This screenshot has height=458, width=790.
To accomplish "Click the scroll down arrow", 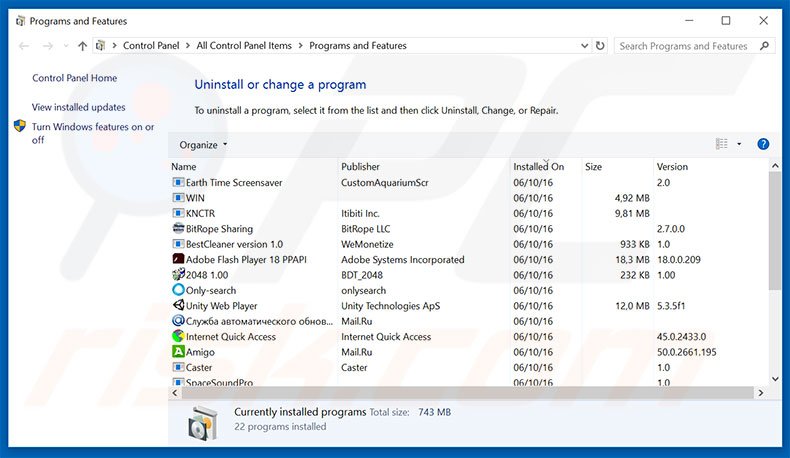I will coord(775,379).
